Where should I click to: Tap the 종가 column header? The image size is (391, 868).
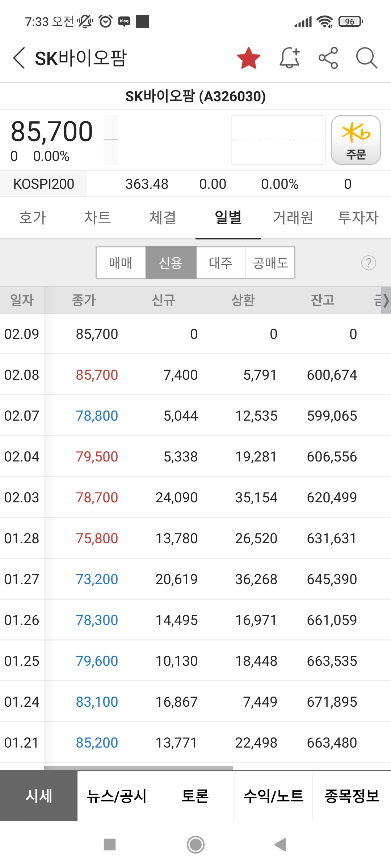click(x=84, y=300)
